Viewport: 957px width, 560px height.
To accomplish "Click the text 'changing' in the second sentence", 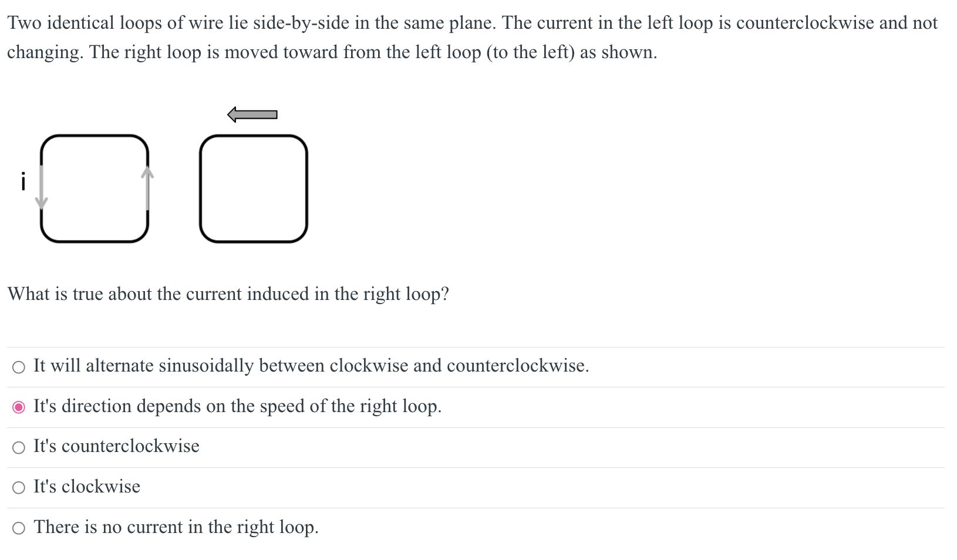I will [44, 52].
